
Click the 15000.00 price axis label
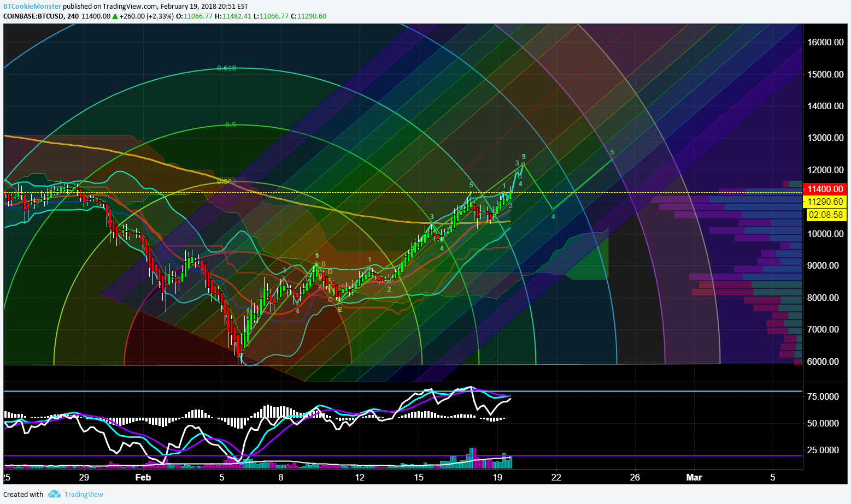825,74
